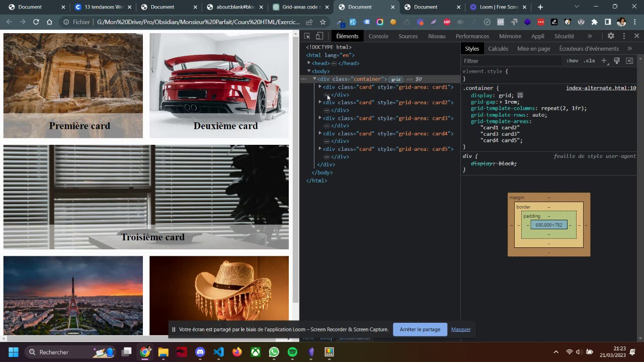Open the grid editor icon beside display: grid
Screen dimensions: 644x362
coord(520,96)
